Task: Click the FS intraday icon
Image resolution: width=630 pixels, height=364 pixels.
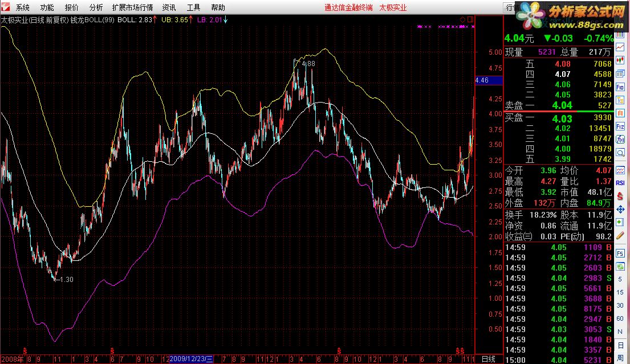Action: (x=620, y=253)
